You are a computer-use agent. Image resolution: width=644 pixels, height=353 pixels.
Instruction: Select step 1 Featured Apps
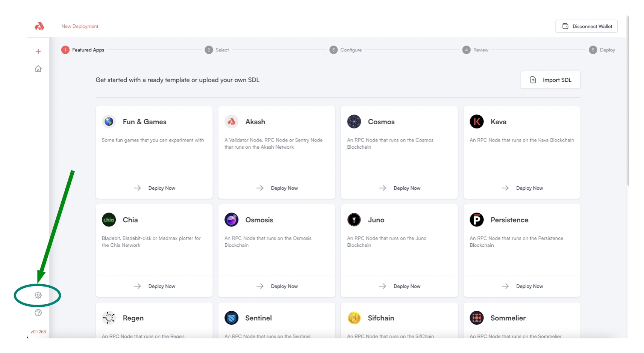pyautogui.click(x=83, y=50)
